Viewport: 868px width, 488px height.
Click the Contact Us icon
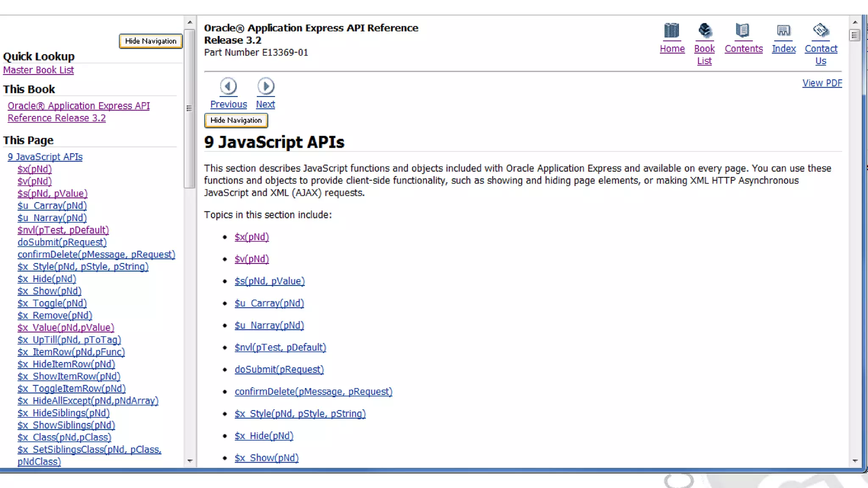[x=821, y=30]
